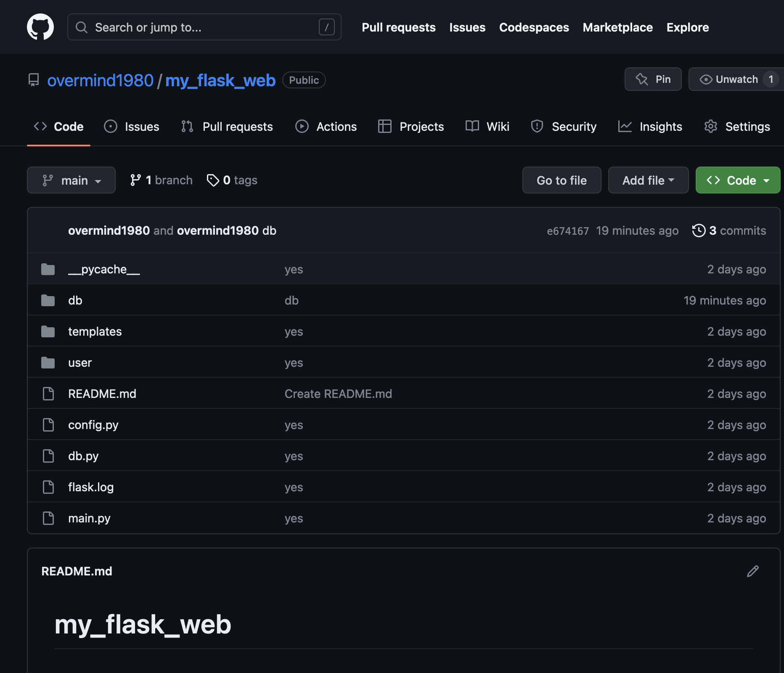Click the db folder name
The width and height of the screenshot is (784, 673).
point(75,300)
